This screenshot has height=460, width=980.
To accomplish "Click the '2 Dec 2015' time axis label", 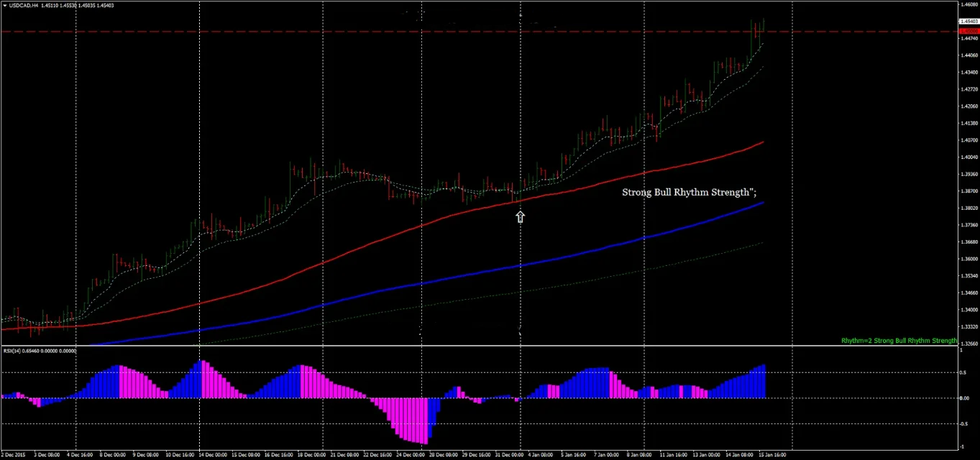I will tap(13, 454).
